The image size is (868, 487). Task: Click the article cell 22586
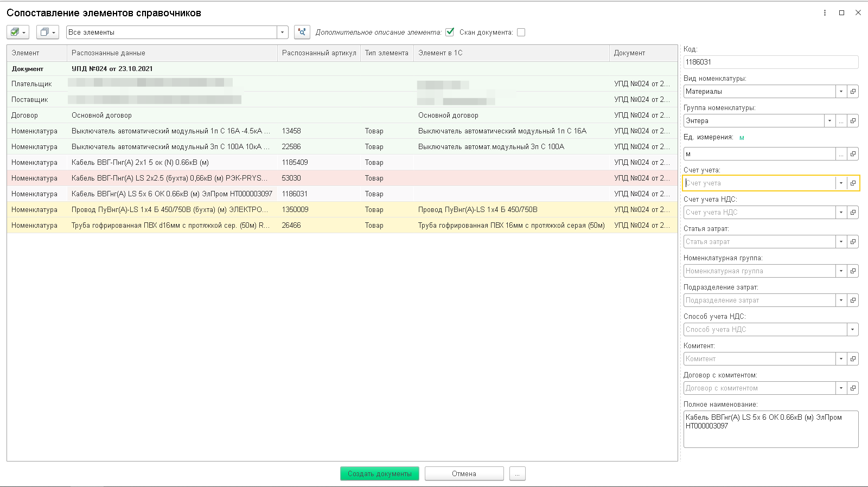coord(319,147)
